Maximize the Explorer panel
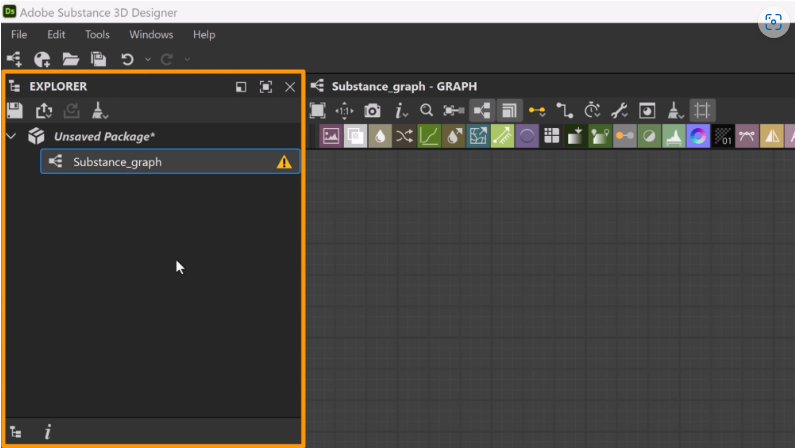Screen dimensions: 795x448 [x=266, y=87]
